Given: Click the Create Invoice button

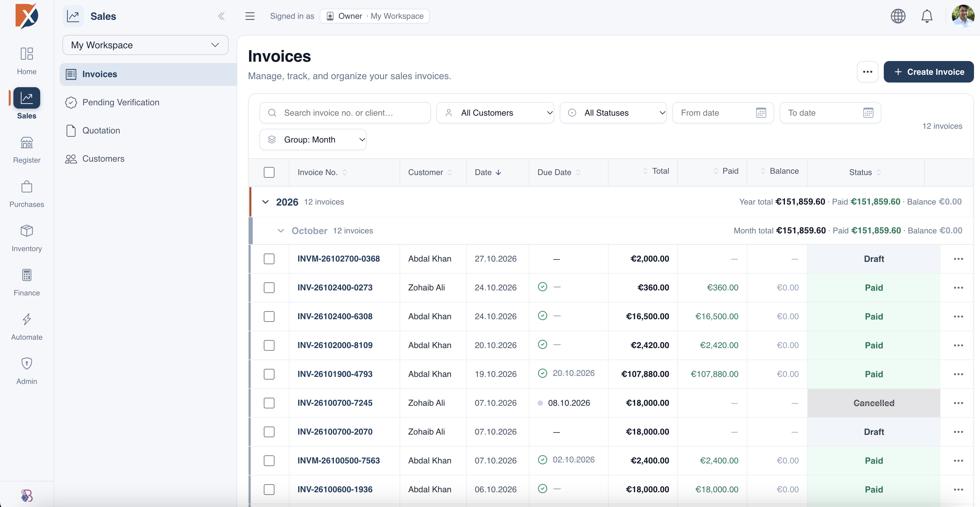Looking at the screenshot, I should pos(928,71).
